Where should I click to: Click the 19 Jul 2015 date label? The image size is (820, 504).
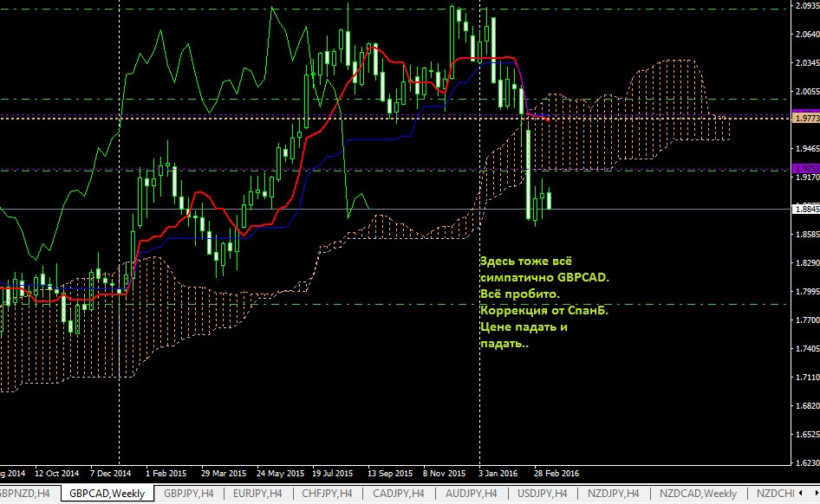point(333,473)
